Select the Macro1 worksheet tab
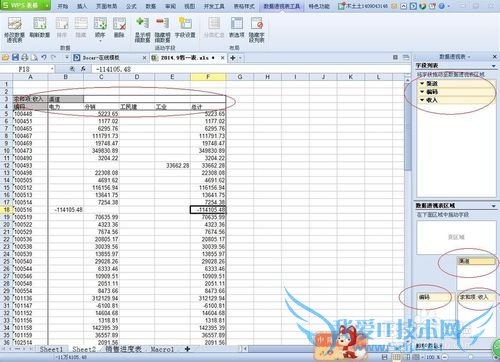The width and height of the screenshot is (500, 362). (x=162, y=349)
